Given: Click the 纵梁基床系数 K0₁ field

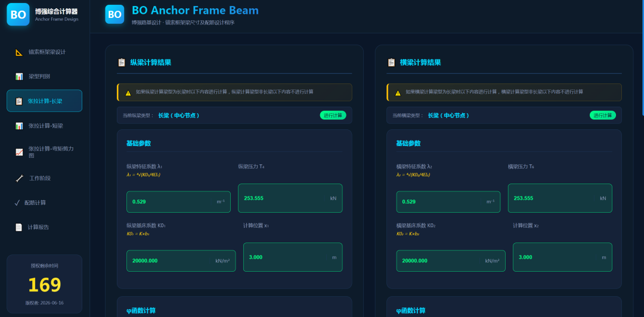Looking at the screenshot, I should [x=181, y=261].
